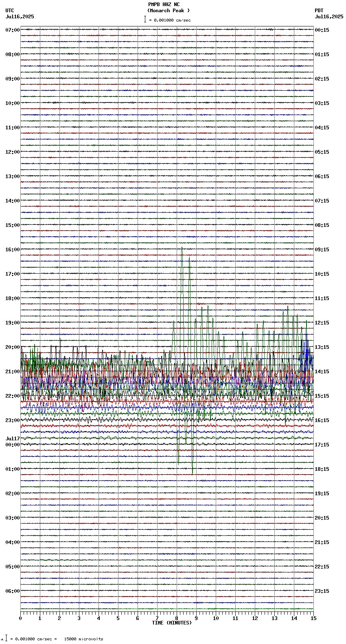This screenshot has height=644, width=346.
Task: Click the '09:00' UTC time label
Action: [13, 79]
